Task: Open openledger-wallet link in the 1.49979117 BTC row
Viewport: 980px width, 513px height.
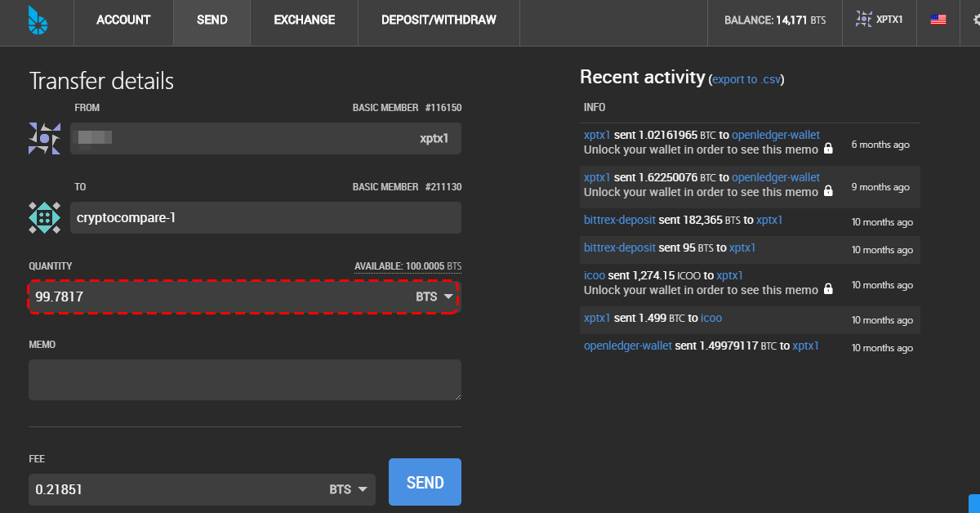Action: pyautogui.click(x=628, y=346)
